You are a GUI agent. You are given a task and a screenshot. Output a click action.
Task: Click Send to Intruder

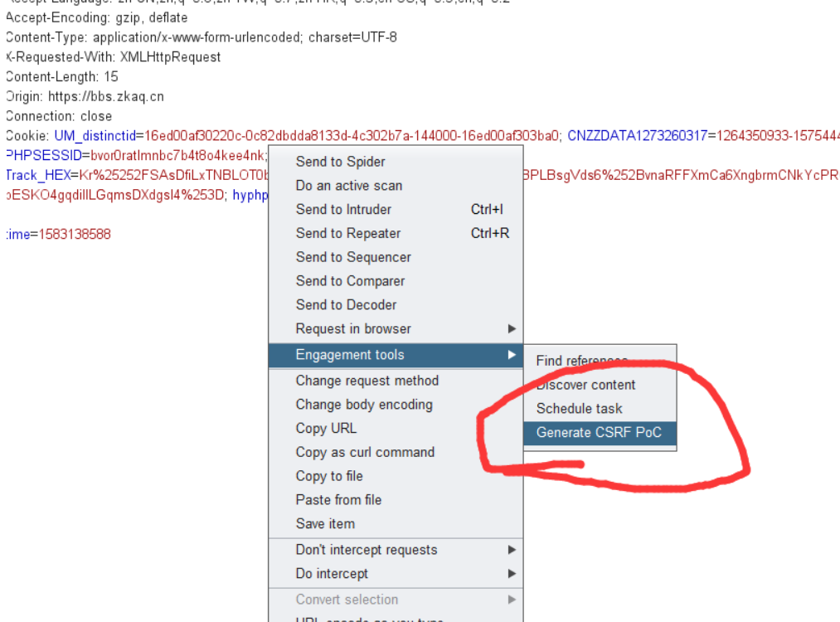point(396,209)
